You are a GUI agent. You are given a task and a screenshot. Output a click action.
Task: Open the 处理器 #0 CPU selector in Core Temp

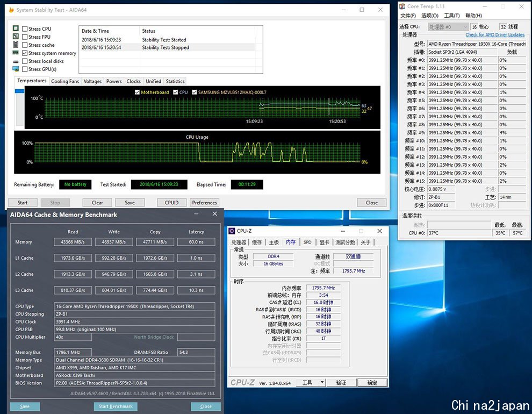[448, 27]
